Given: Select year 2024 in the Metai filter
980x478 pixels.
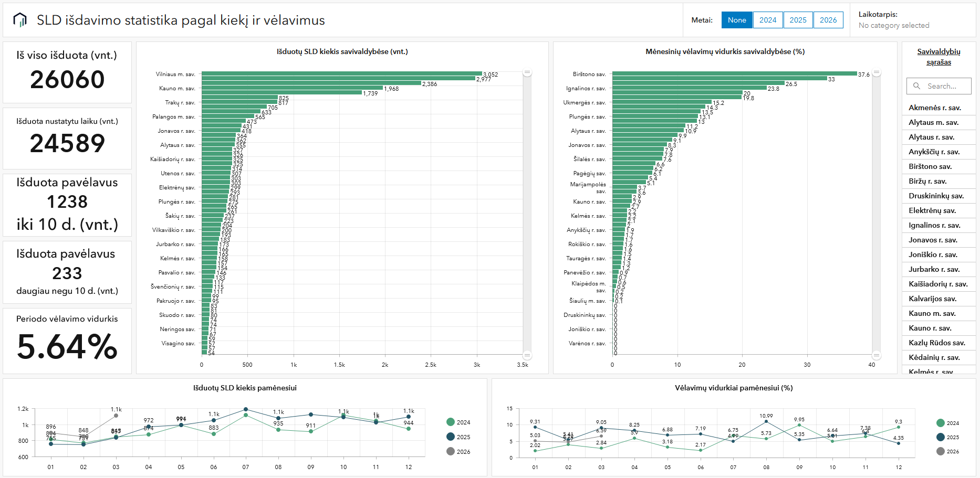Looking at the screenshot, I should tap(768, 20).
